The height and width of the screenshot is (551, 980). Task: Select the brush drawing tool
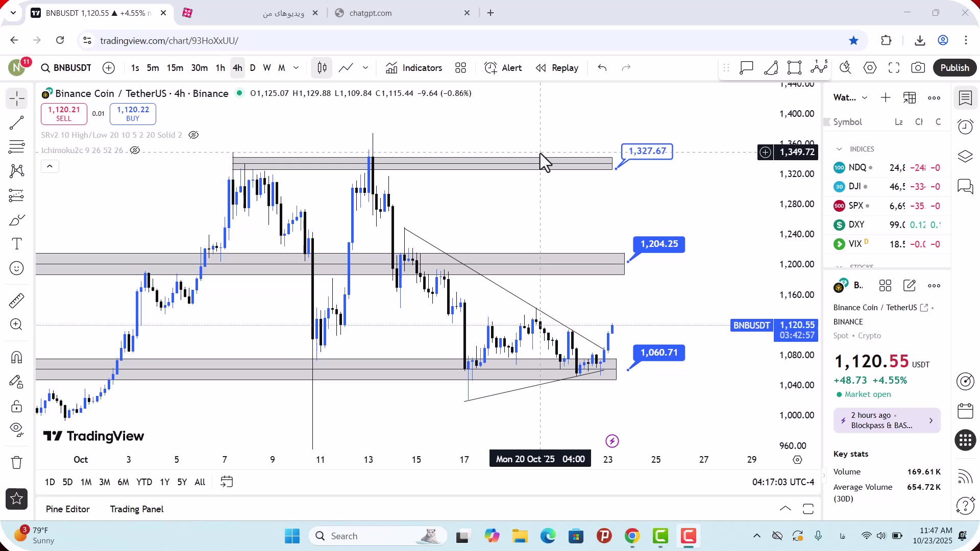17,220
